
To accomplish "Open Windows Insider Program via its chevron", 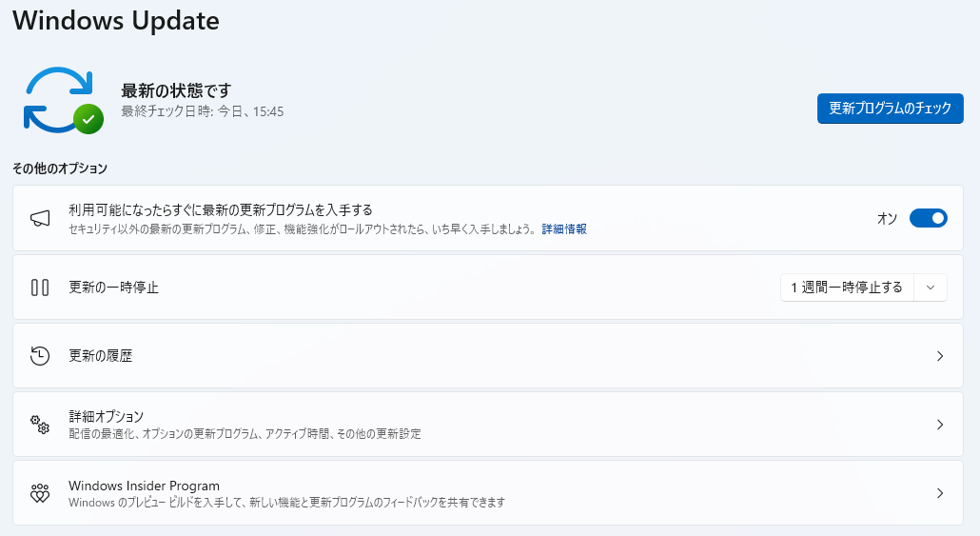I will tap(940, 493).
